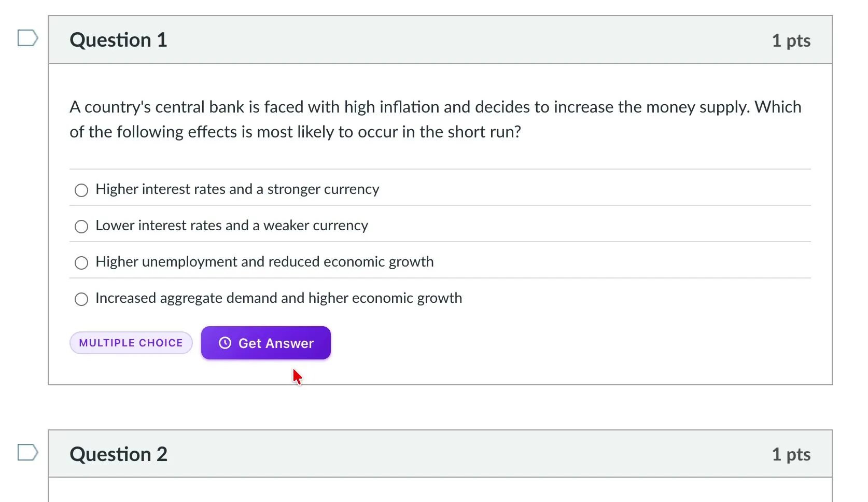
Task: Choose the 'Higher interest rates and a stronger currency' label
Action: 237,189
